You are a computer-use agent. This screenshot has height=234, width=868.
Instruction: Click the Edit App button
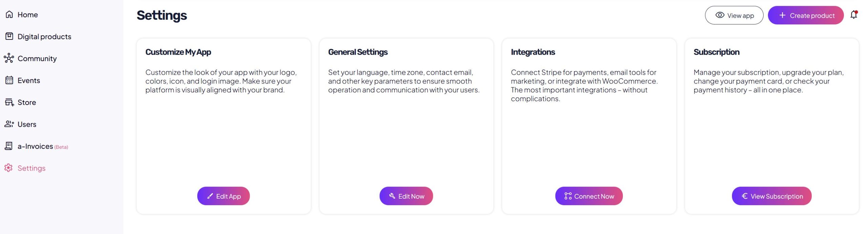point(223,196)
